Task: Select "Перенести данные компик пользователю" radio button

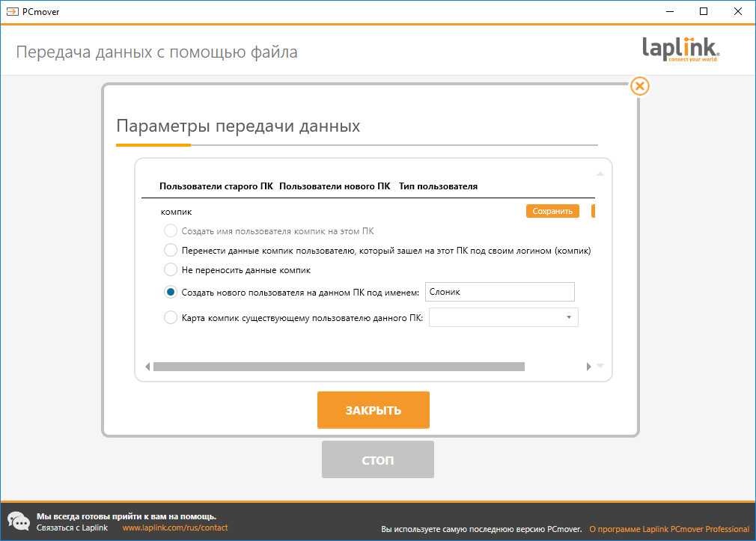Action: 171,250
